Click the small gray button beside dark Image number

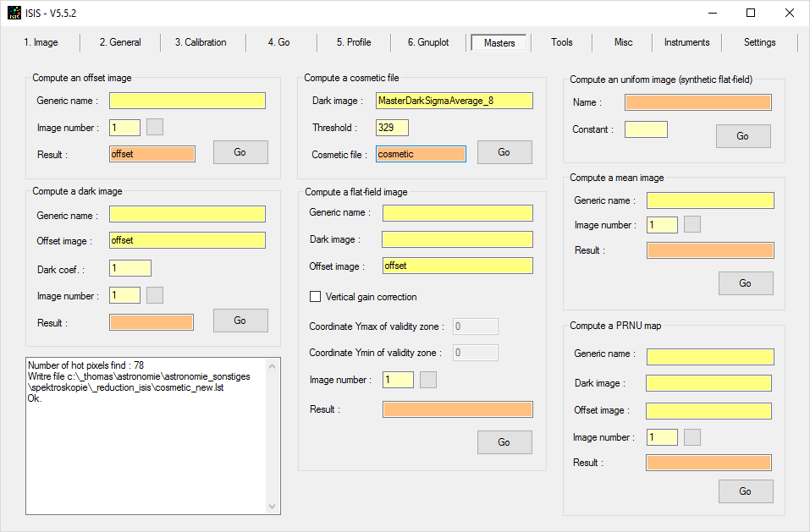pos(155,295)
